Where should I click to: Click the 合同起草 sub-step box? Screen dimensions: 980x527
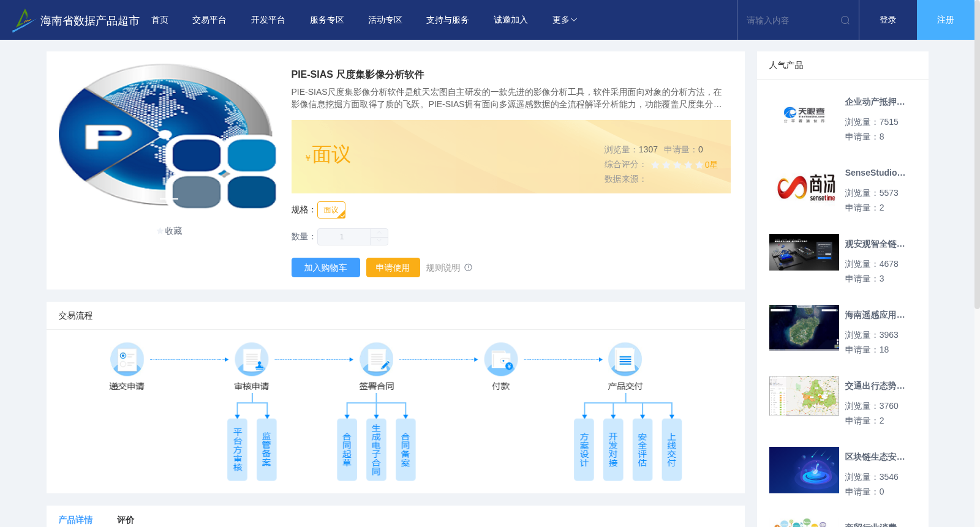point(347,449)
